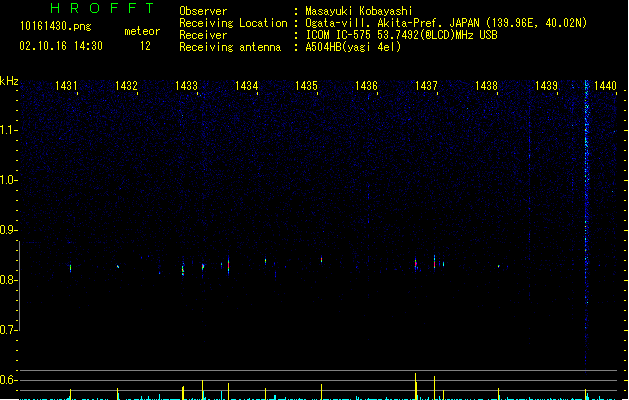Click the meteor count label

(142, 31)
